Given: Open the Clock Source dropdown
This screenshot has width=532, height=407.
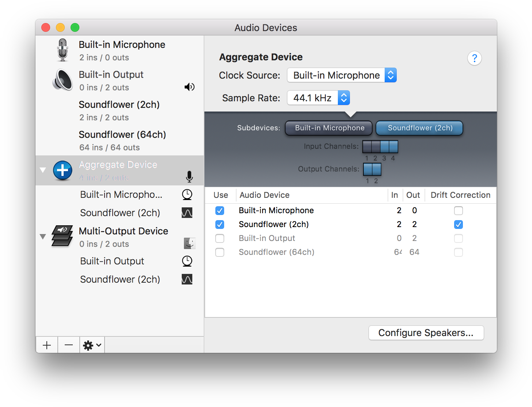Looking at the screenshot, I should 342,75.
